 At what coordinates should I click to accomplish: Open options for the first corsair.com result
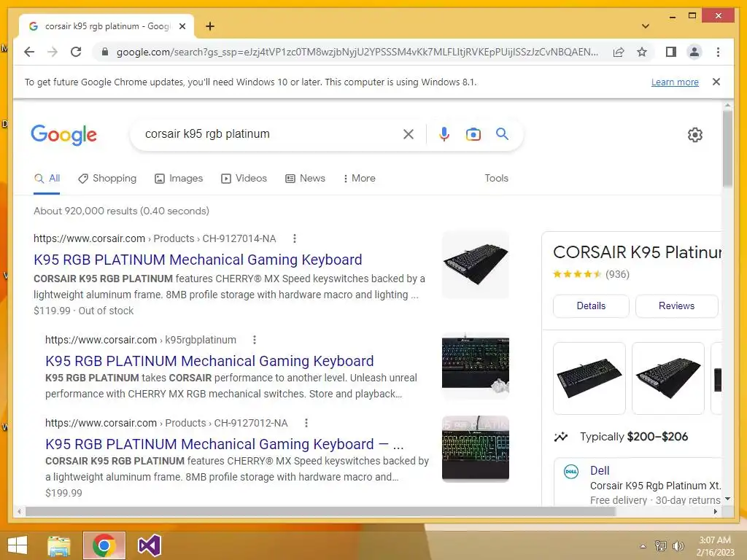(x=295, y=238)
